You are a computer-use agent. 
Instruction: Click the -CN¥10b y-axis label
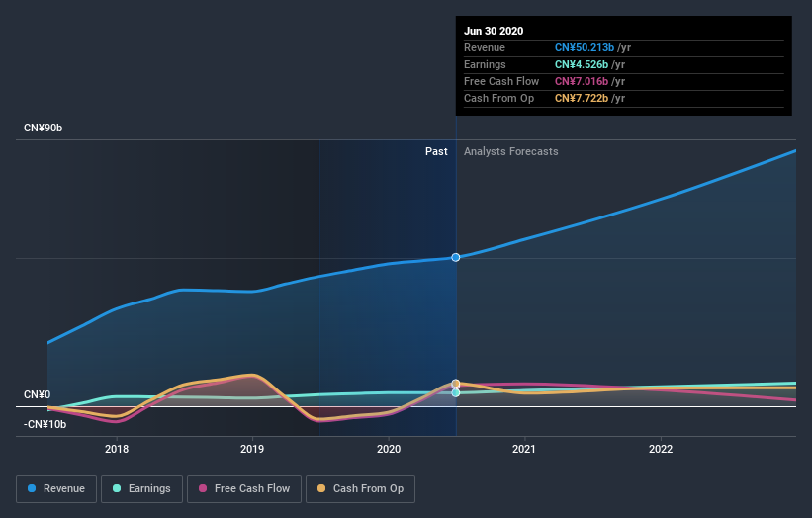[45, 424]
